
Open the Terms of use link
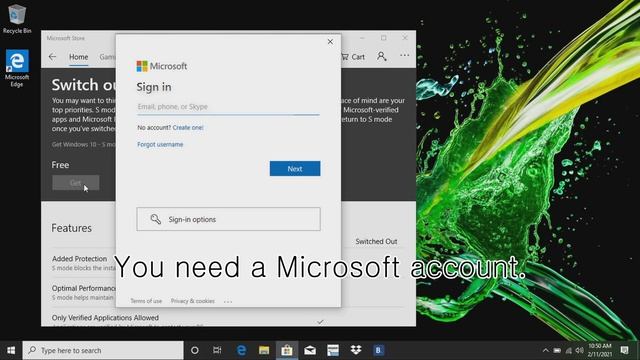(x=146, y=301)
